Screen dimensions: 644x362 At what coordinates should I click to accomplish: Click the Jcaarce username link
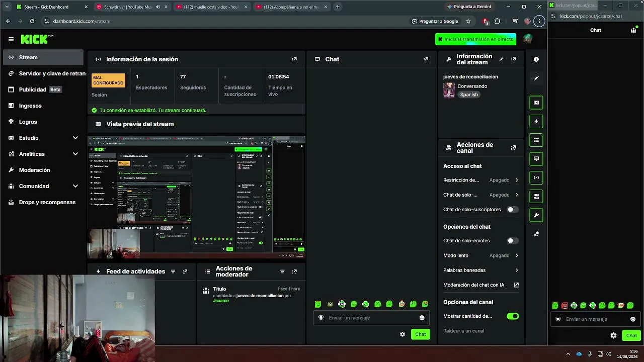click(x=221, y=301)
